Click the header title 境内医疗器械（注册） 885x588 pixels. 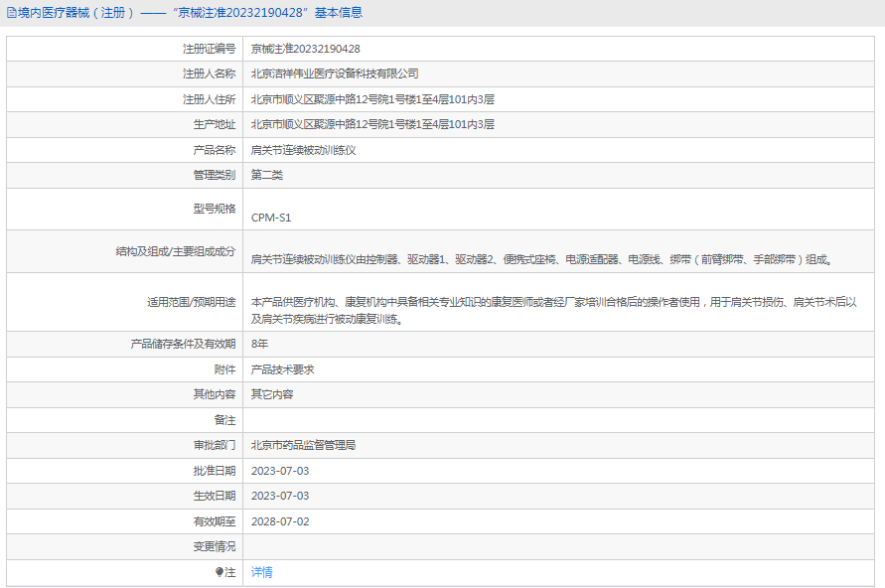[76, 13]
